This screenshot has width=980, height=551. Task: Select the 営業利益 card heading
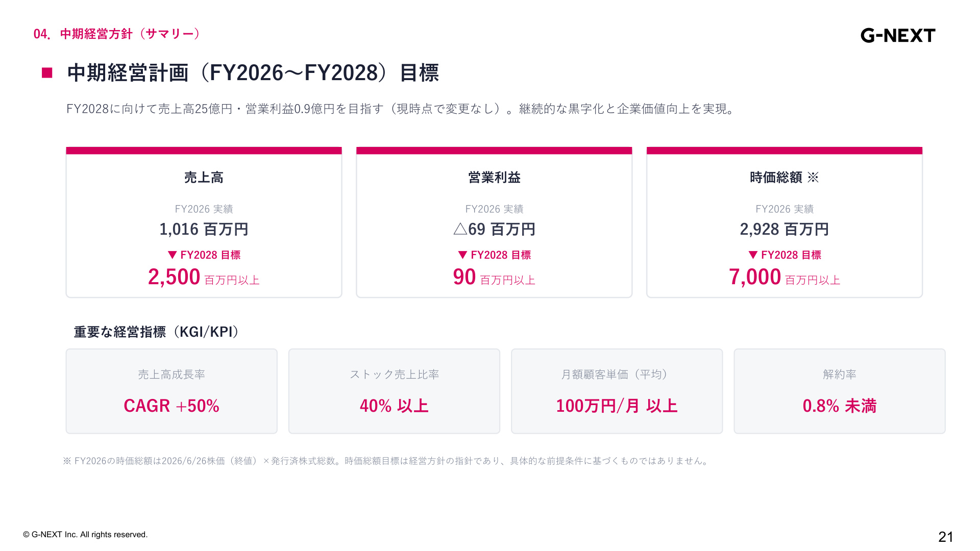click(494, 178)
